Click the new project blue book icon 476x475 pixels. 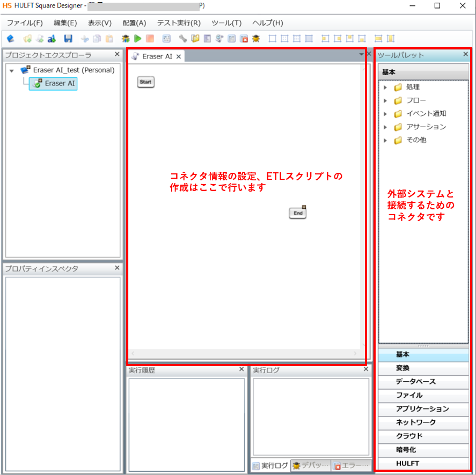click(x=11, y=39)
